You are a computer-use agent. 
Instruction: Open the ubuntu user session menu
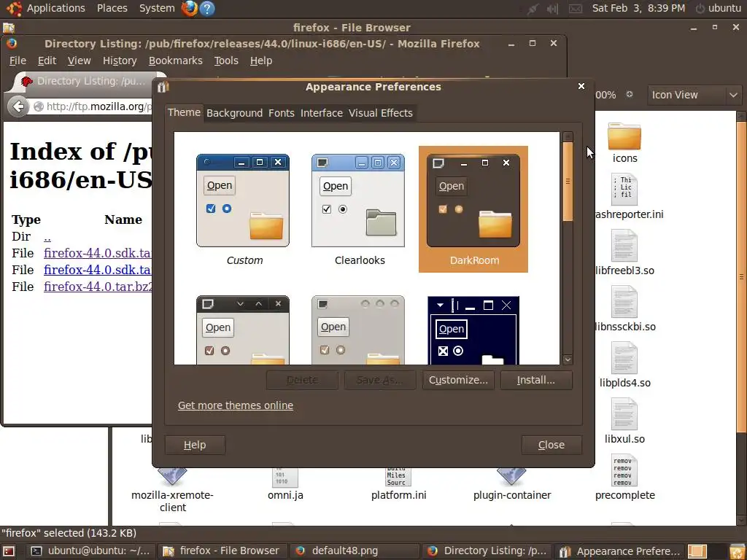coord(719,8)
